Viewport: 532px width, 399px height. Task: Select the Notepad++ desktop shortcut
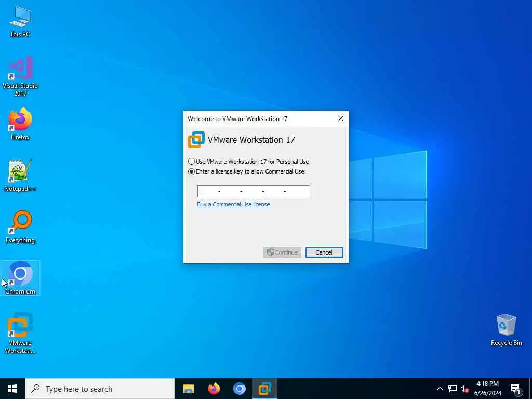20,175
